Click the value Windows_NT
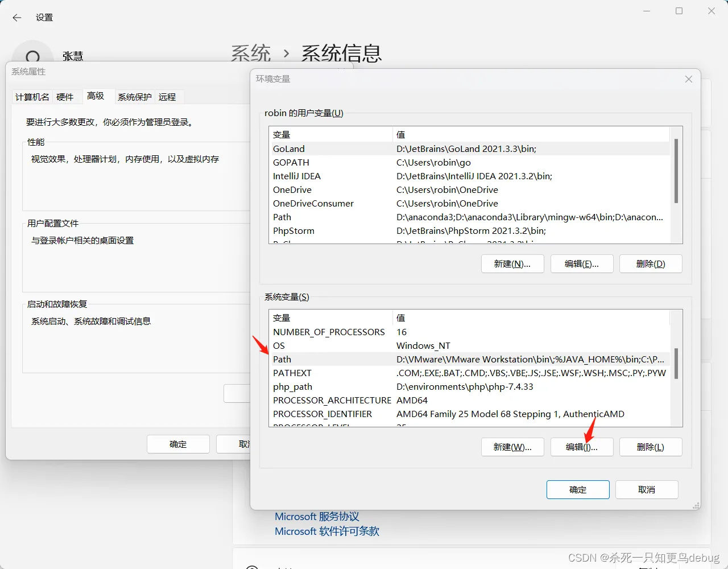 423,345
